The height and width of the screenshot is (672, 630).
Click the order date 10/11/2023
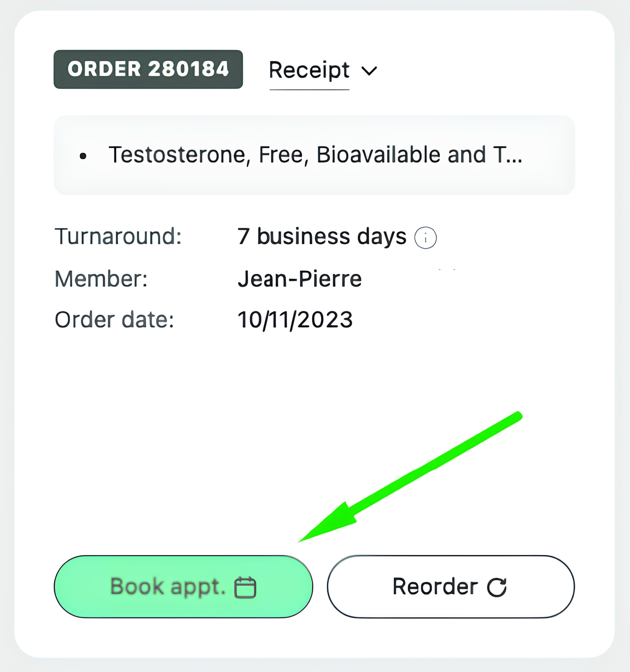point(295,320)
